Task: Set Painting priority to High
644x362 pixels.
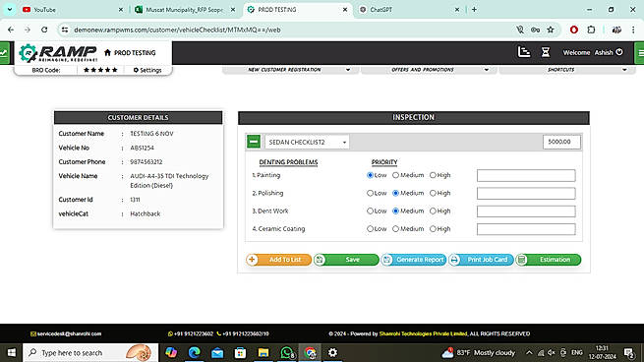Action: point(433,175)
